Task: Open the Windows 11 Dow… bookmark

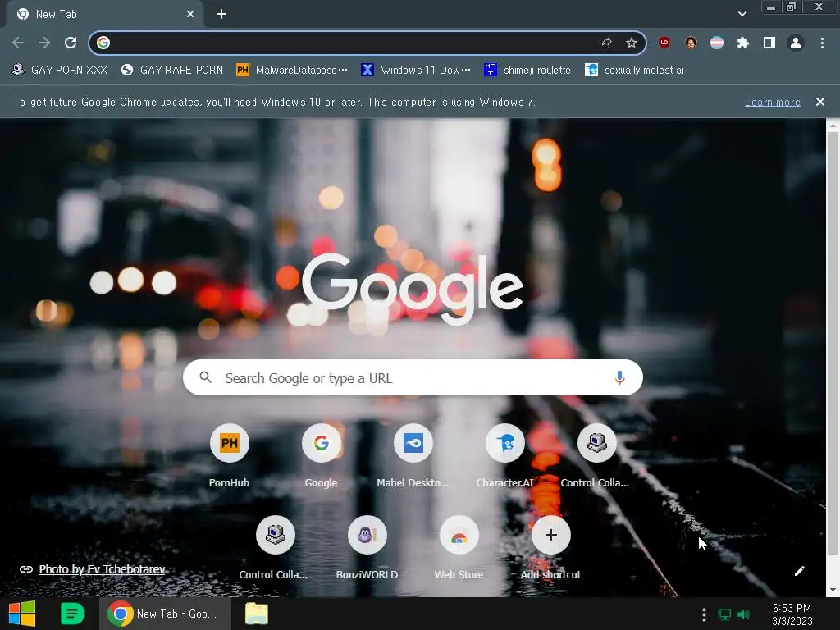Action: pyautogui.click(x=416, y=71)
